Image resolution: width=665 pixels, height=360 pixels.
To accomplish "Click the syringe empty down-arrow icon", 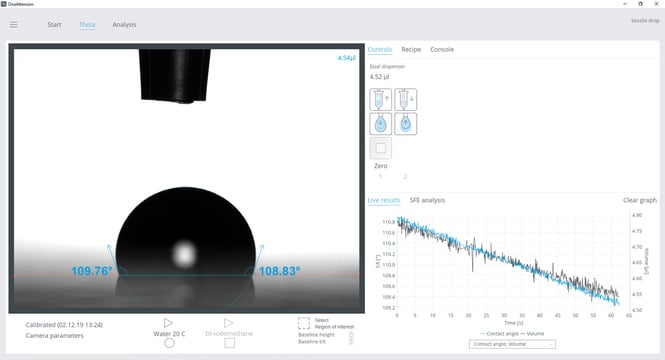I will (405, 100).
